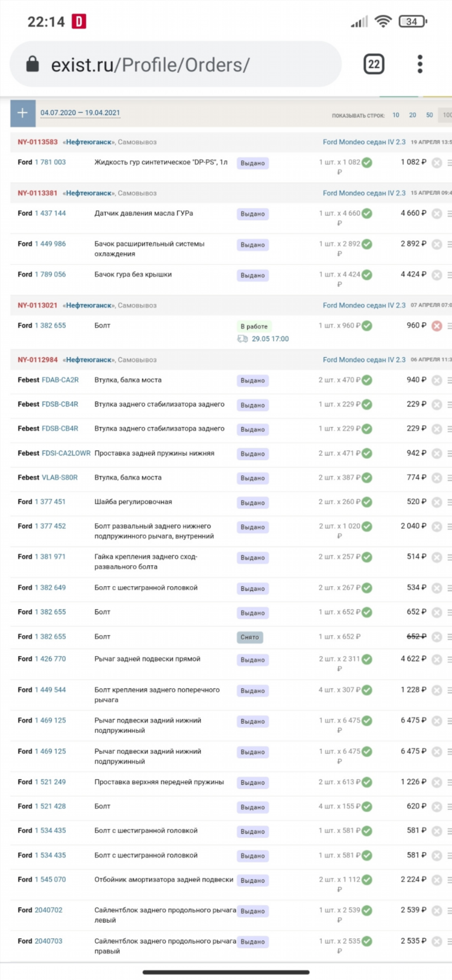The width and height of the screenshot is (452, 980).
Task: Click the cancel X icon for Ford 1 545 070
Action: tap(437, 880)
